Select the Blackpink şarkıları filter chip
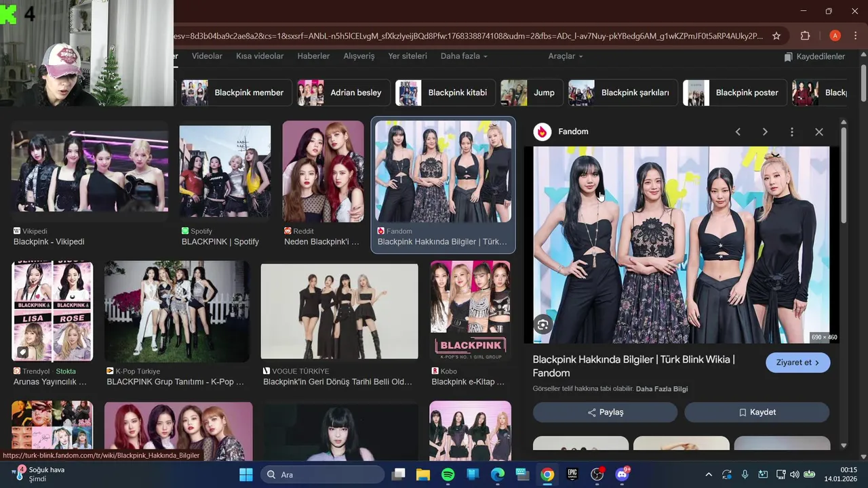This screenshot has width=868, height=488. pos(623,93)
